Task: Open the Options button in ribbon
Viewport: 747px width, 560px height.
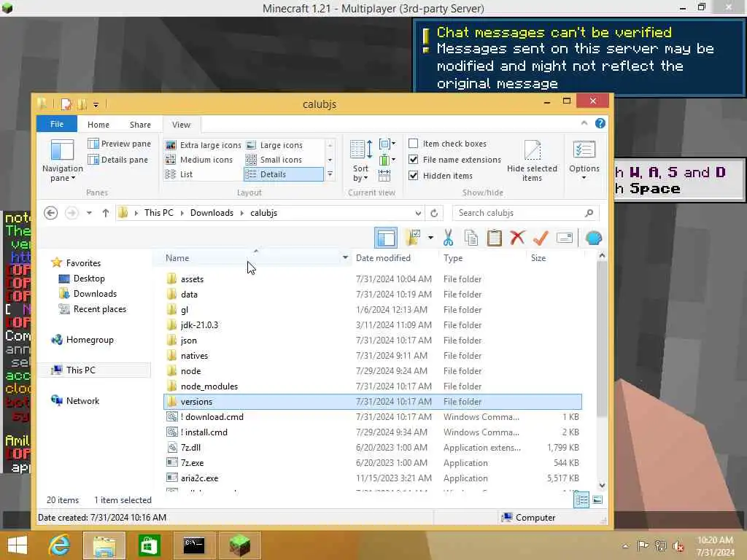Action: coord(584,160)
